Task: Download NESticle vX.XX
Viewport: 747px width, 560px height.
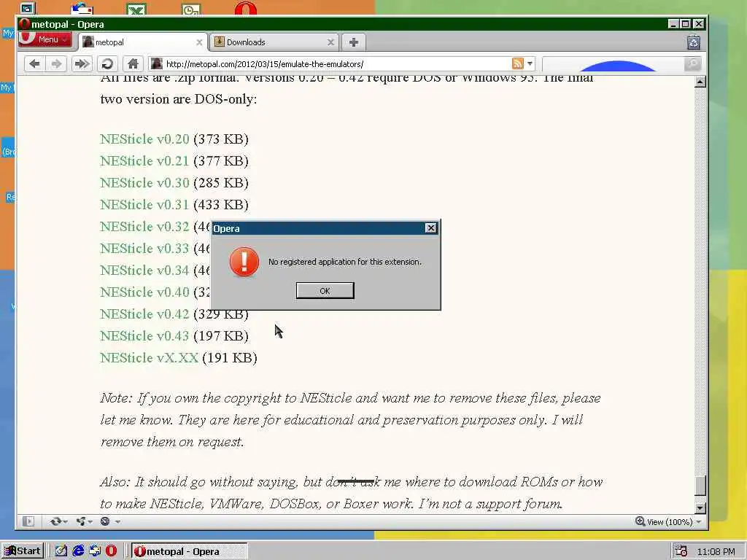Action: click(x=149, y=358)
